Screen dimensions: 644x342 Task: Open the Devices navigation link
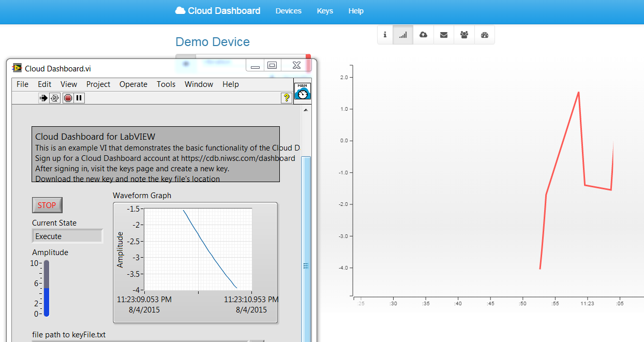click(289, 11)
